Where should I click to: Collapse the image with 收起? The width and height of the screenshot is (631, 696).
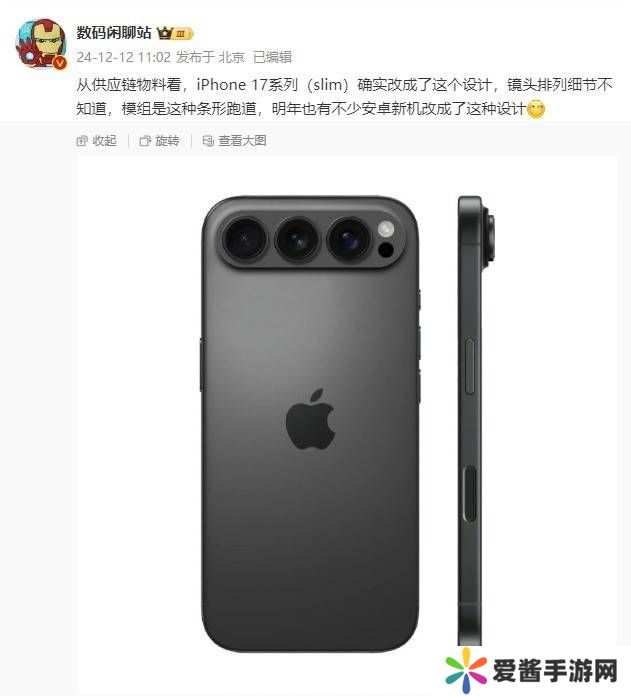97,141
